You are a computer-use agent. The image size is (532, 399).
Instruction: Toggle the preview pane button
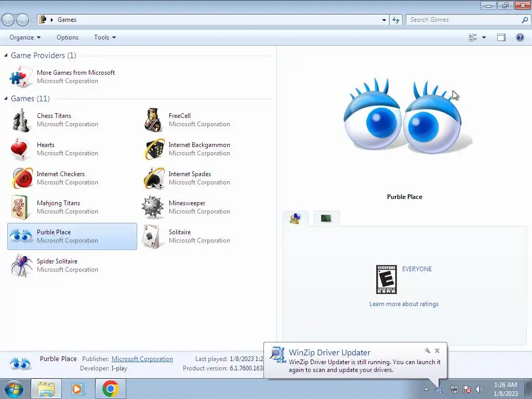501,37
